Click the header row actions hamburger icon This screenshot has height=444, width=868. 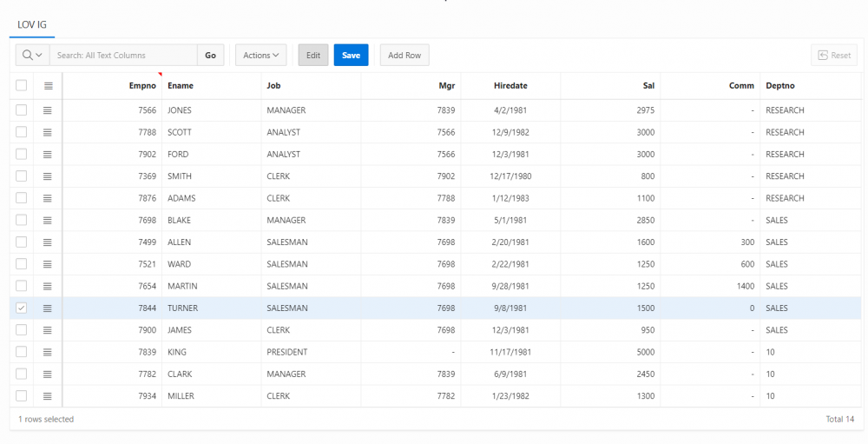click(x=48, y=86)
